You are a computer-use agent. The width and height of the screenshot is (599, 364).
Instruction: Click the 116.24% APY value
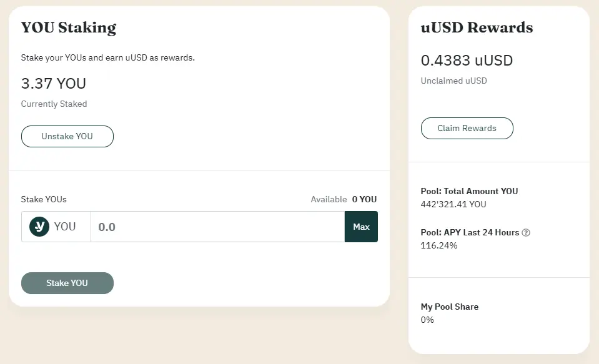click(x=439, y=245)
